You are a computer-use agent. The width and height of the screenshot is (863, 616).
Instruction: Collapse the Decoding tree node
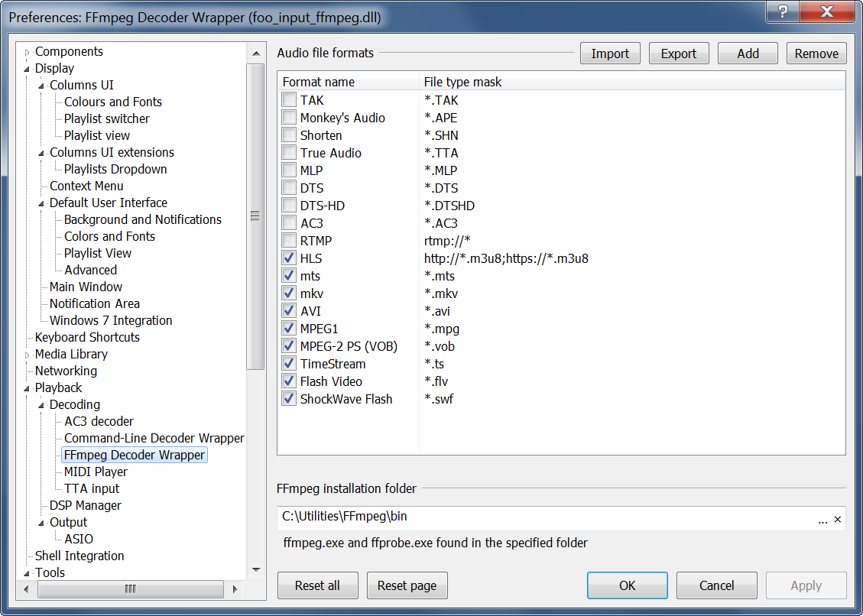coord(42,405)
